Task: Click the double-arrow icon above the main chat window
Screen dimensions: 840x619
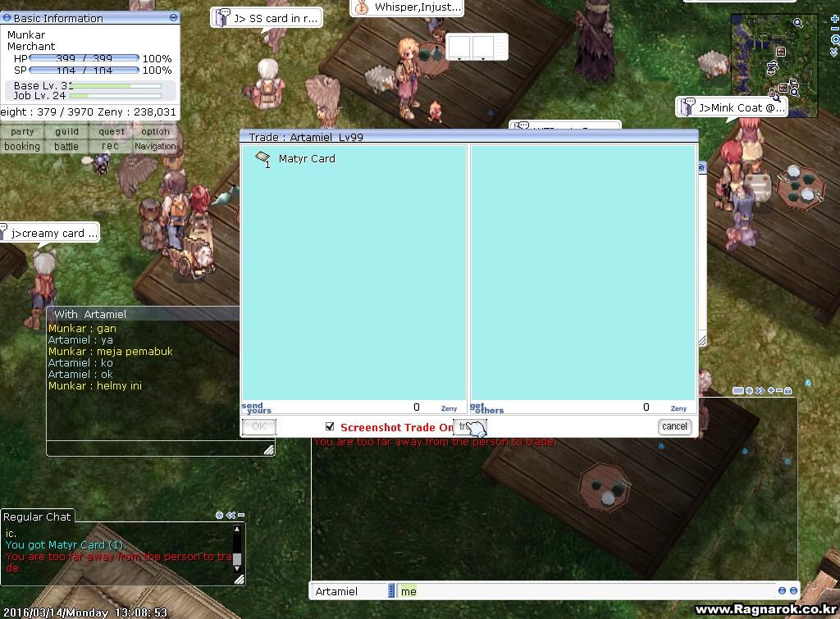Action: pos(760,391)
